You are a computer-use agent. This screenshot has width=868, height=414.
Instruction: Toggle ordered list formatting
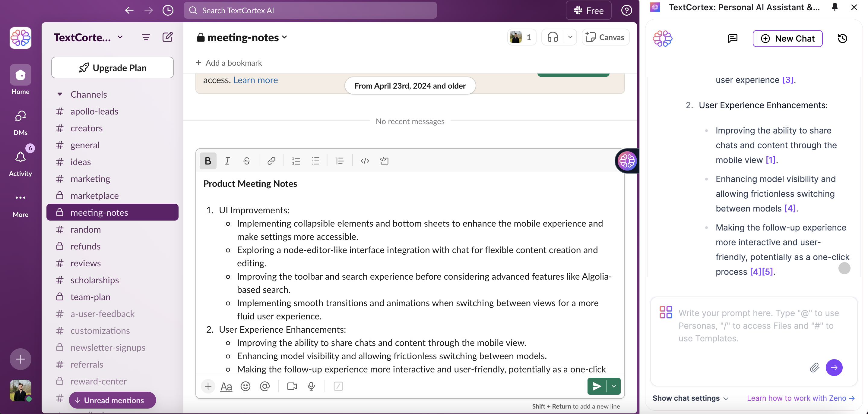tap(296, 161)
